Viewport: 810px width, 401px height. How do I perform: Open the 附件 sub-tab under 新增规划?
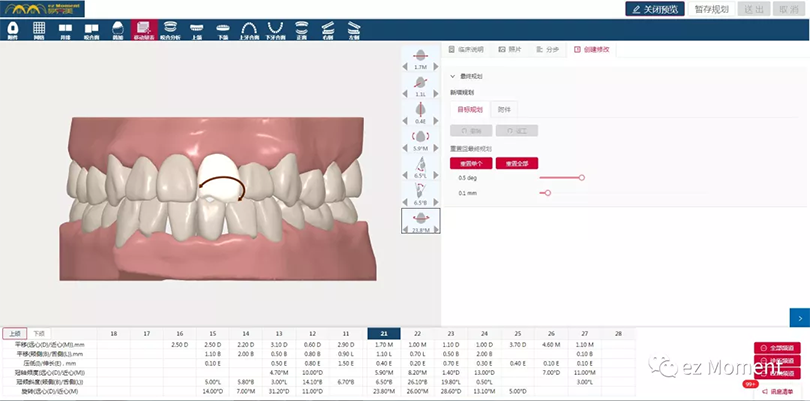(505, 110)
